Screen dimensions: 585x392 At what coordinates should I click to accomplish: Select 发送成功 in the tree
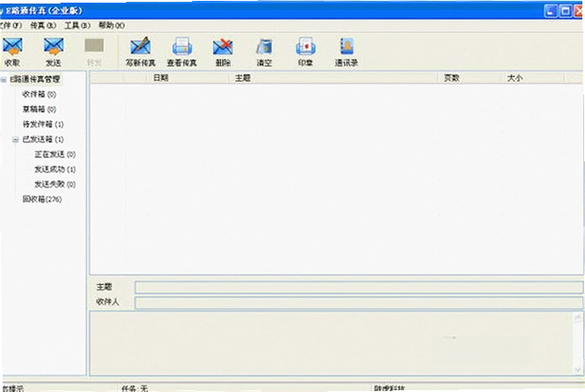55,169
